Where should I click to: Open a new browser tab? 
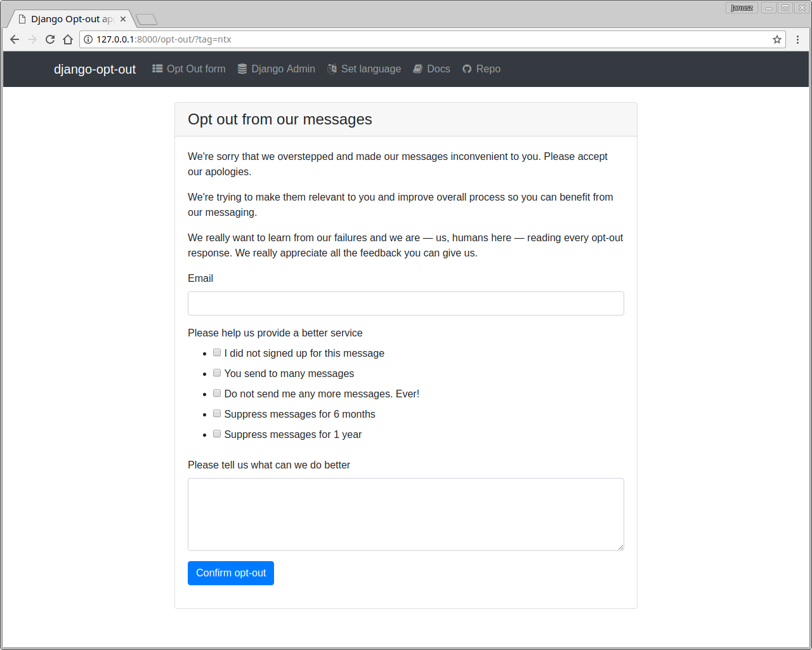pyautogui.click(x=147, y=20)
